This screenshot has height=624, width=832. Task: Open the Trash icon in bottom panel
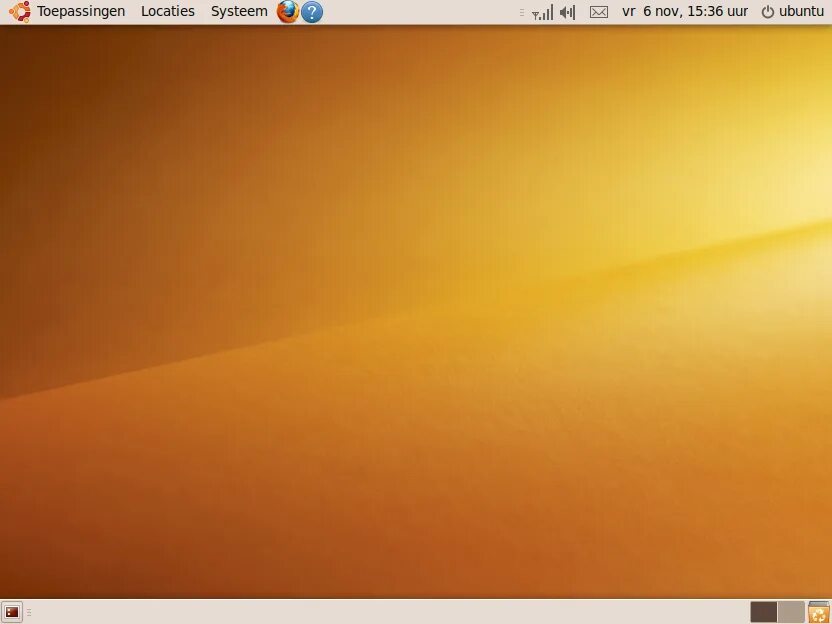pyautogui.click(x=819, y=612)
